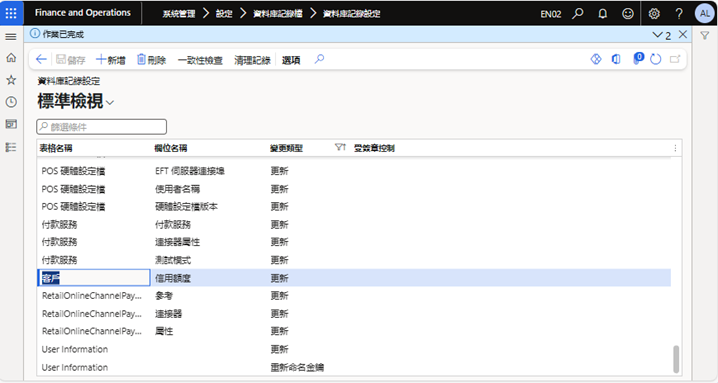Select row with field 連接器
The width and height of the screenshot is (718, 383).
click(354, 314)
